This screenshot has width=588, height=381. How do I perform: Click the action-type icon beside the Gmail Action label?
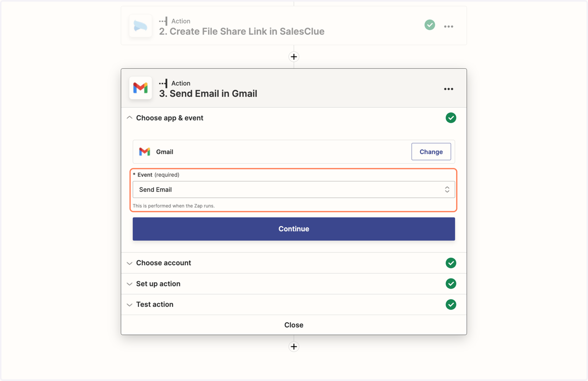point(163,83)
